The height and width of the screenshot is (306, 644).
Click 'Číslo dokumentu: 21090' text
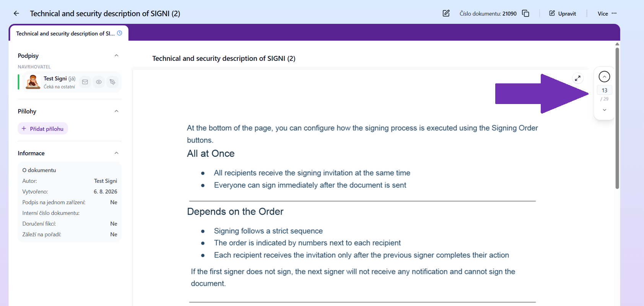[488, 13]
